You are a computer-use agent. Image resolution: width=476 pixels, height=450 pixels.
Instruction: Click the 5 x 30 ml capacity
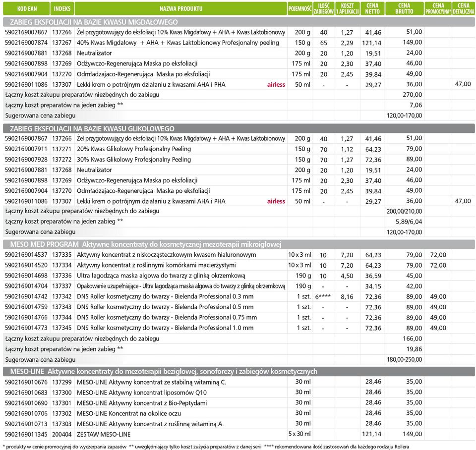pyautogui.click(x=299, y=434)
